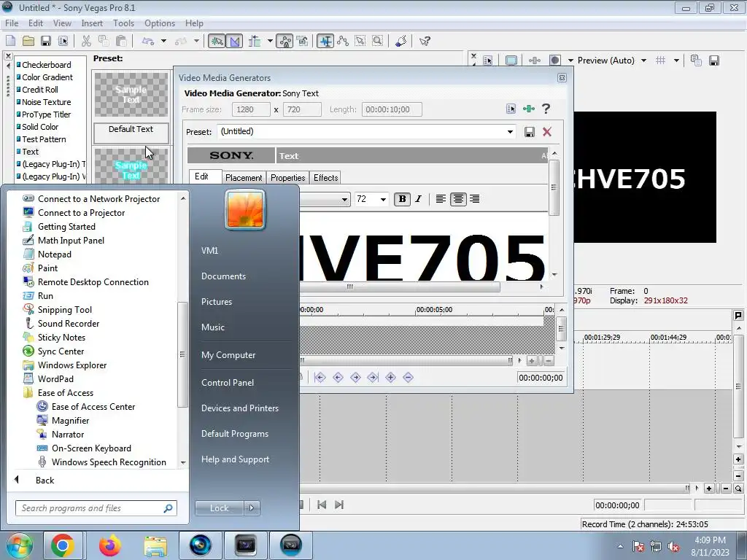Image resolution: width=747 pixels, height=560 pixels.
Task: Toggle Italic text formatting
Action: click(x=418, y=199)
